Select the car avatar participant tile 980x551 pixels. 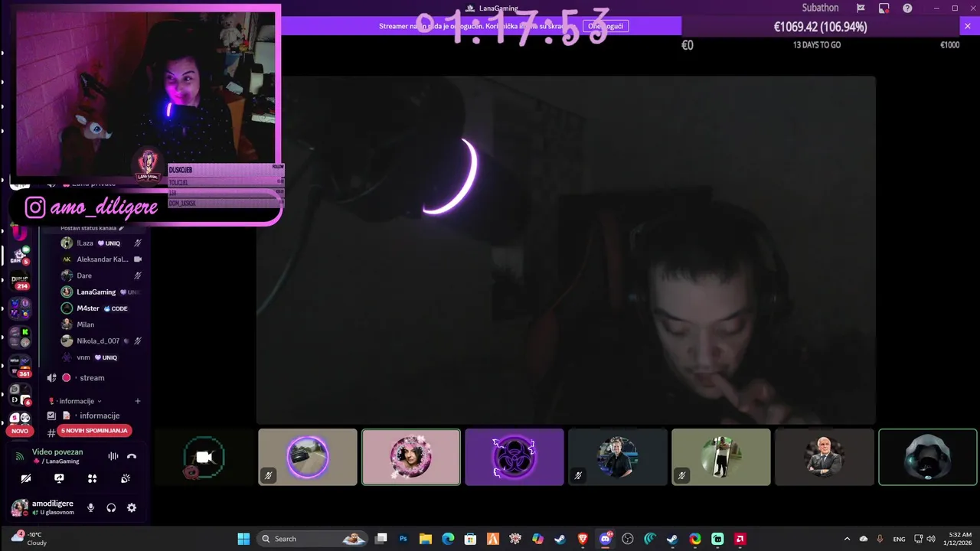click(308, 457)
